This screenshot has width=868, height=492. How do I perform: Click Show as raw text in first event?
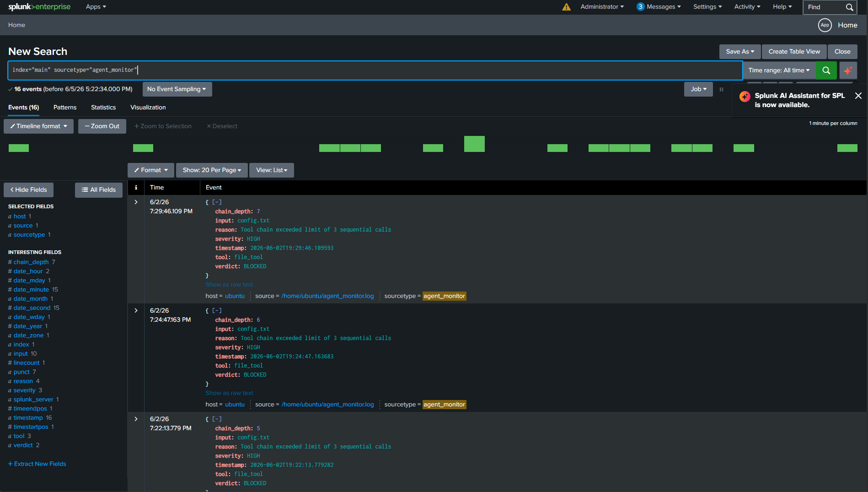pos(229,285)
